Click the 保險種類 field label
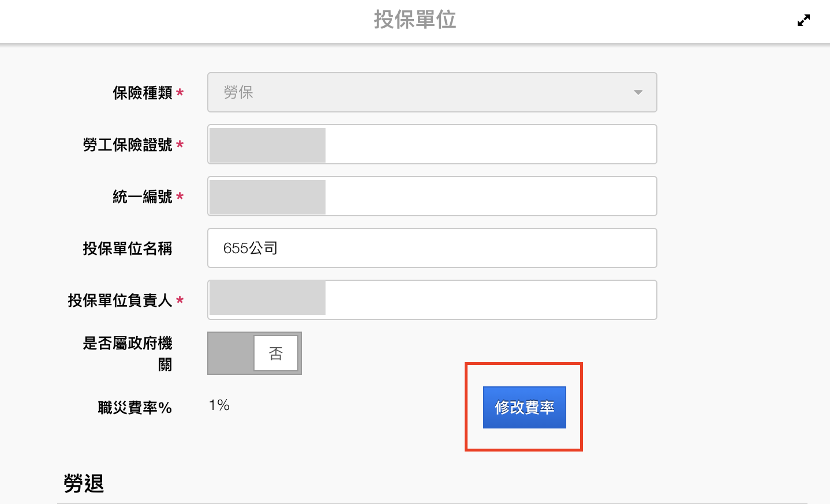The height and width of the screenshot is (504, 830). pos(143,93)
